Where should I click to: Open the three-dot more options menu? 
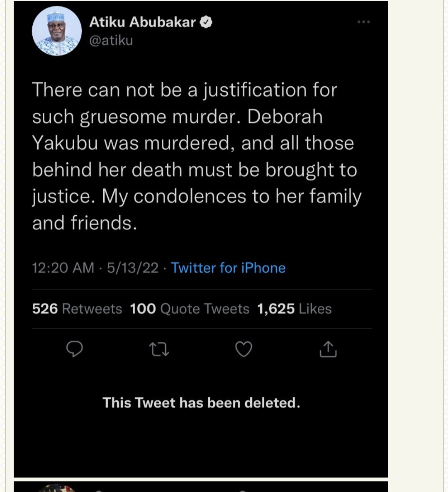[363, 22]
